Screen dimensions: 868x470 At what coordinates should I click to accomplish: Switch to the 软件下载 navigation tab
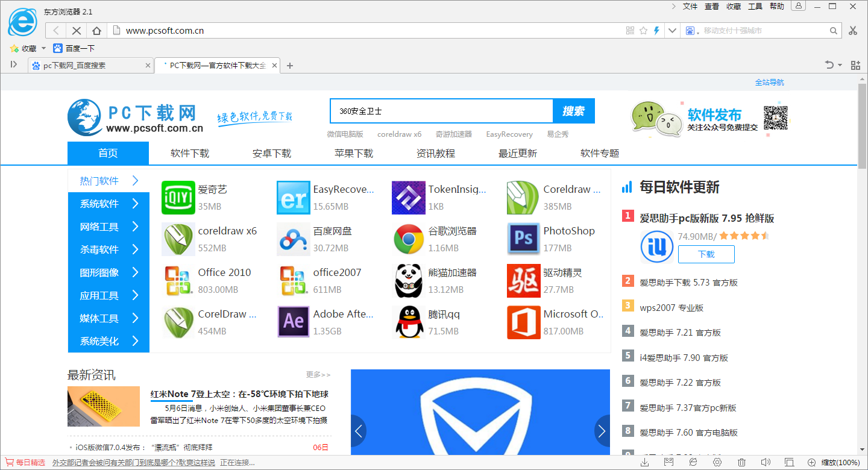click(x=189, y=153)
